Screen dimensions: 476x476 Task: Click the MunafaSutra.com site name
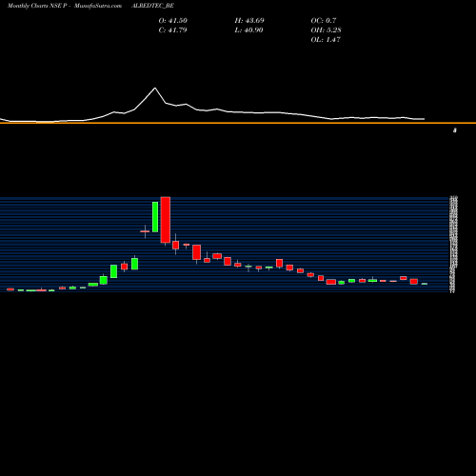98,6
